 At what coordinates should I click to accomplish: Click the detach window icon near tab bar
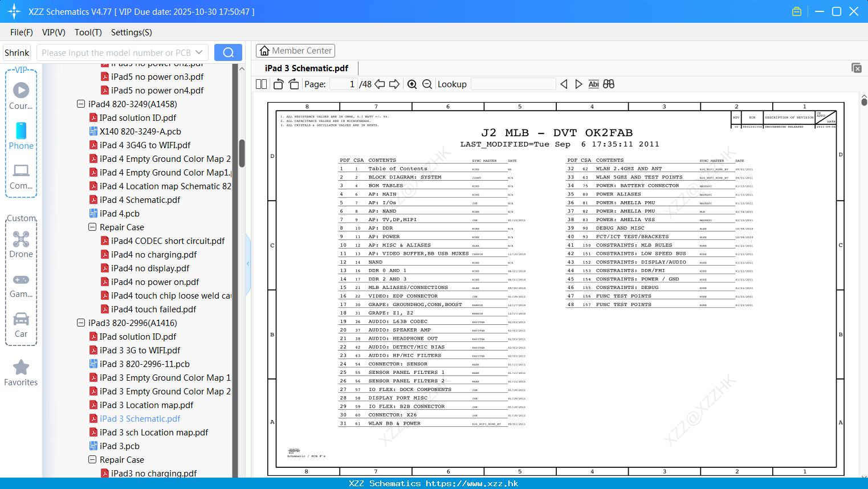857,68
